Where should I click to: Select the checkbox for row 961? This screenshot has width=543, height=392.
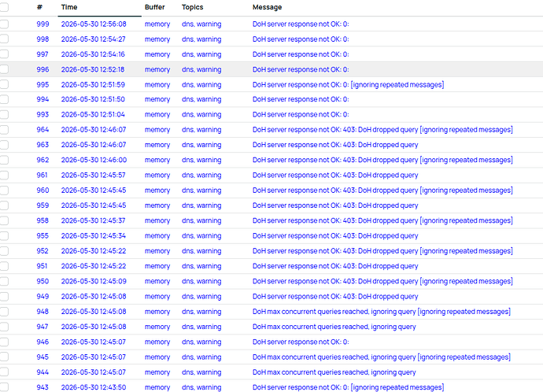(x=4, y=176)
